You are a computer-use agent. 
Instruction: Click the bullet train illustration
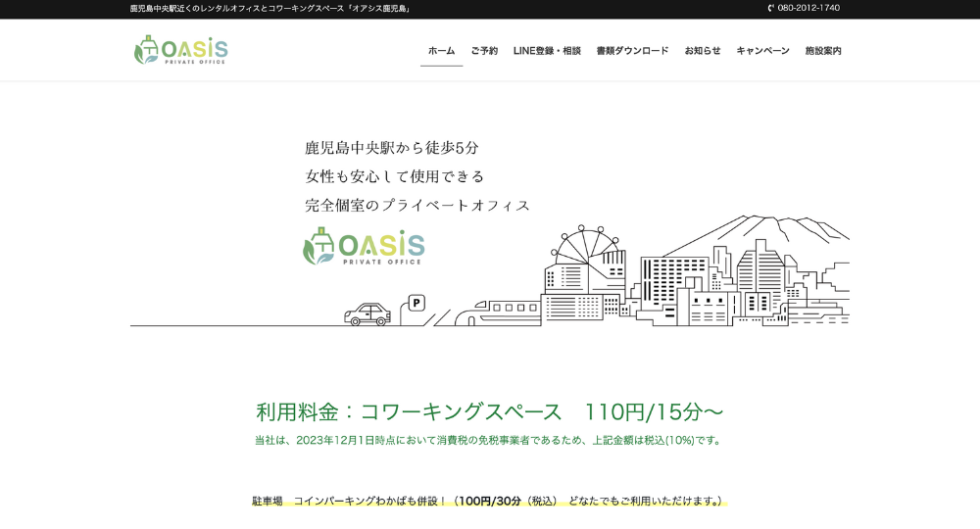498,313
